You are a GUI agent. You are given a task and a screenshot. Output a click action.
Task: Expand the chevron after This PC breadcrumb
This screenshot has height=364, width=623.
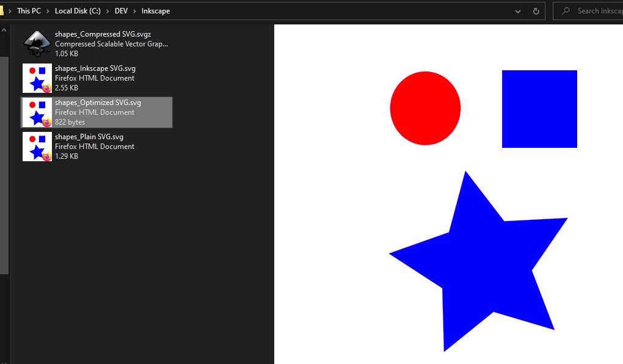47,10
